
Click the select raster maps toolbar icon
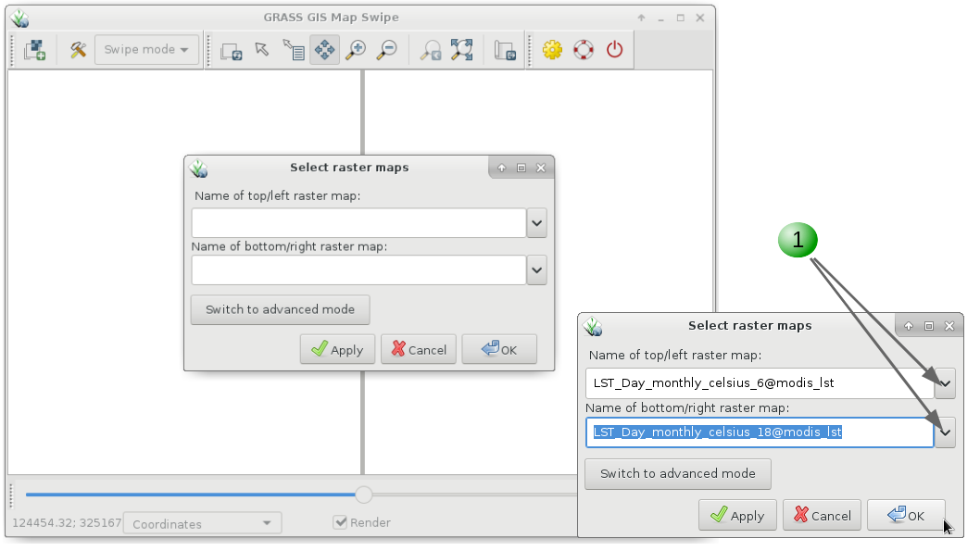pyautogui.click(x=34, y=50)
